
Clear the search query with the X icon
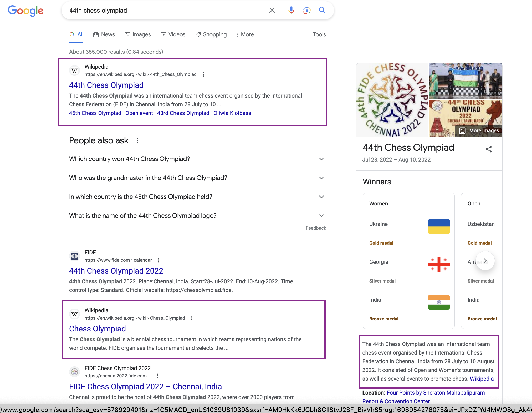pyautogui.click(x=272, y=10)
